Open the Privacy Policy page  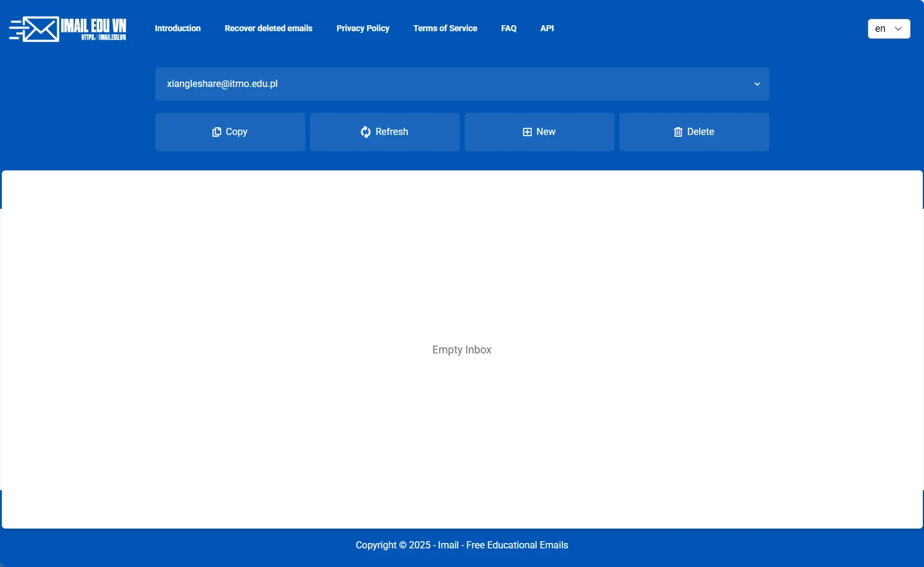[x=363, y=28]
